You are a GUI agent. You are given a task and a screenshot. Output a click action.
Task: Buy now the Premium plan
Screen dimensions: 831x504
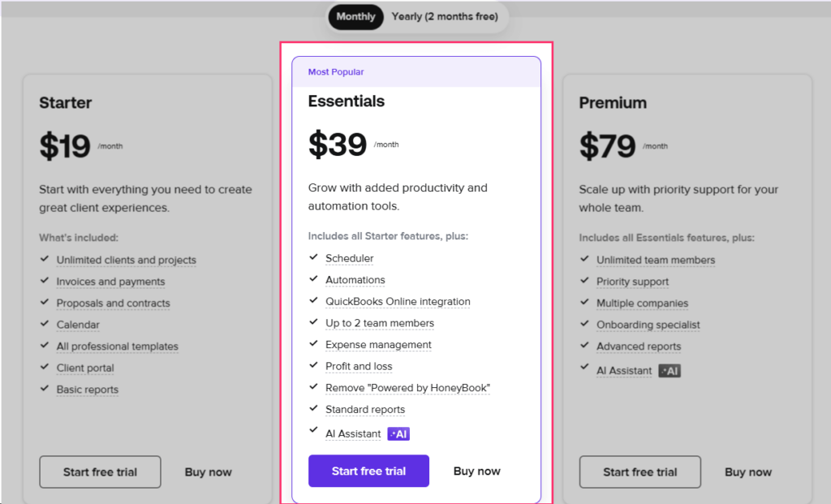[748, 472]
